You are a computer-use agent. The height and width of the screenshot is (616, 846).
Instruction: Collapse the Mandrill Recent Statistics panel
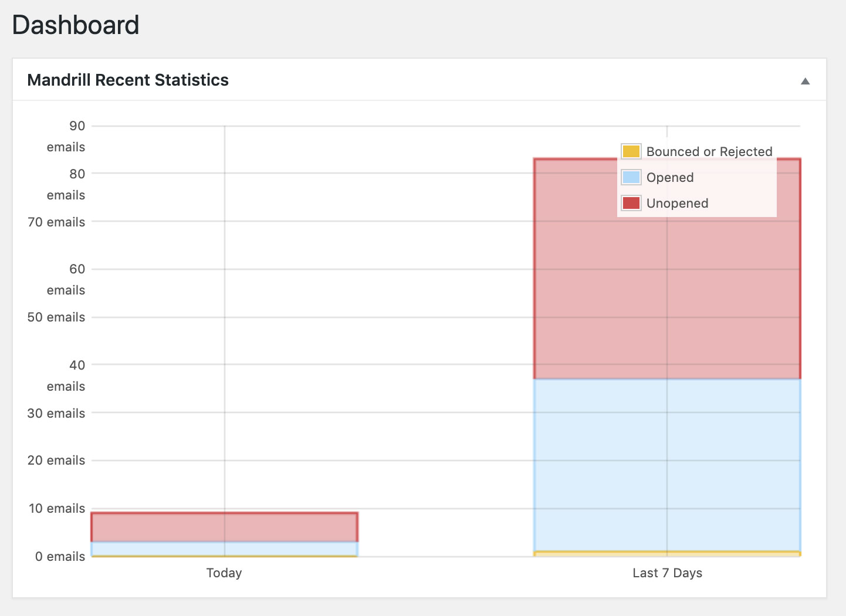coord(805,81)
